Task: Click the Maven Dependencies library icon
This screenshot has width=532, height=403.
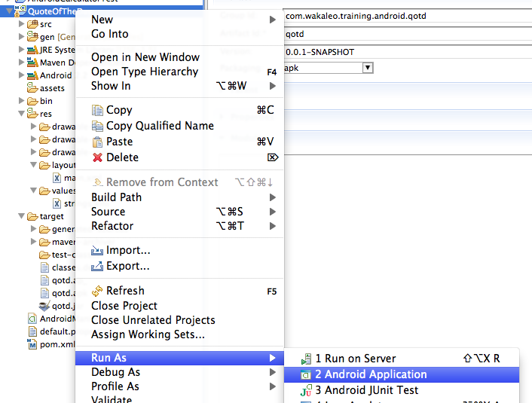Action: (x=32, y=63)
